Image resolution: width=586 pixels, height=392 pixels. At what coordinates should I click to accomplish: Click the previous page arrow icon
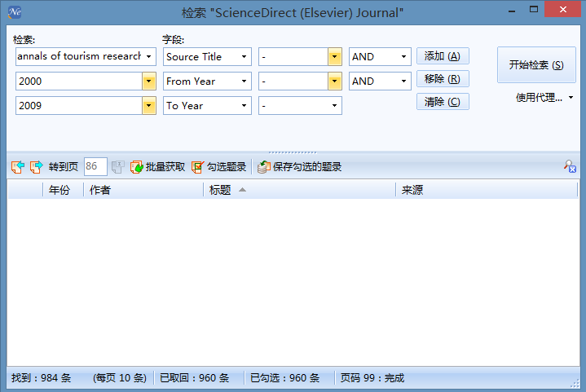tap(18, 167)
